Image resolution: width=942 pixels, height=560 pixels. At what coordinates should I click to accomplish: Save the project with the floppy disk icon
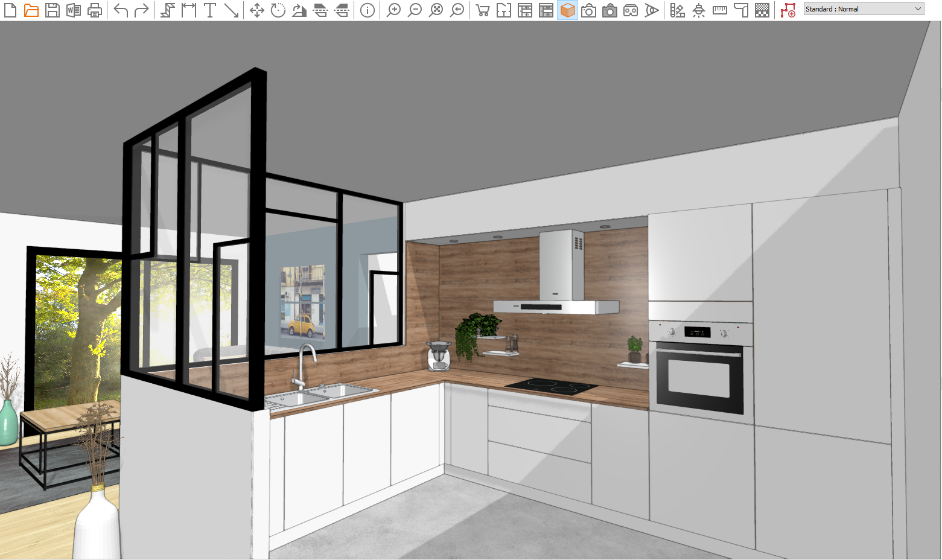coord(53,10)
